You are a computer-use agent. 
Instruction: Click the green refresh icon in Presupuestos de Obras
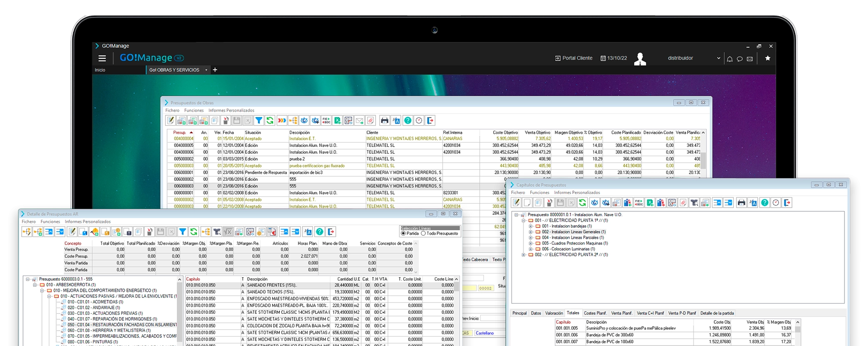tap(270, 120)
